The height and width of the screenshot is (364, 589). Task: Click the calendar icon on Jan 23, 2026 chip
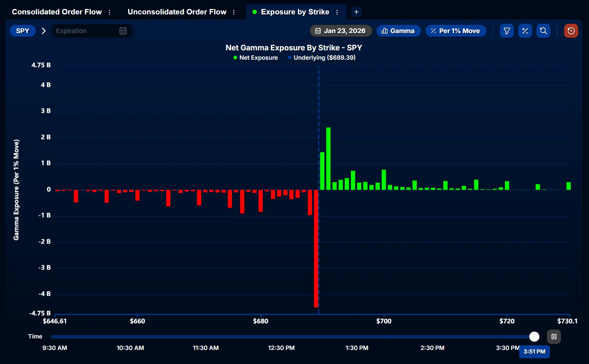pos(318,31)
